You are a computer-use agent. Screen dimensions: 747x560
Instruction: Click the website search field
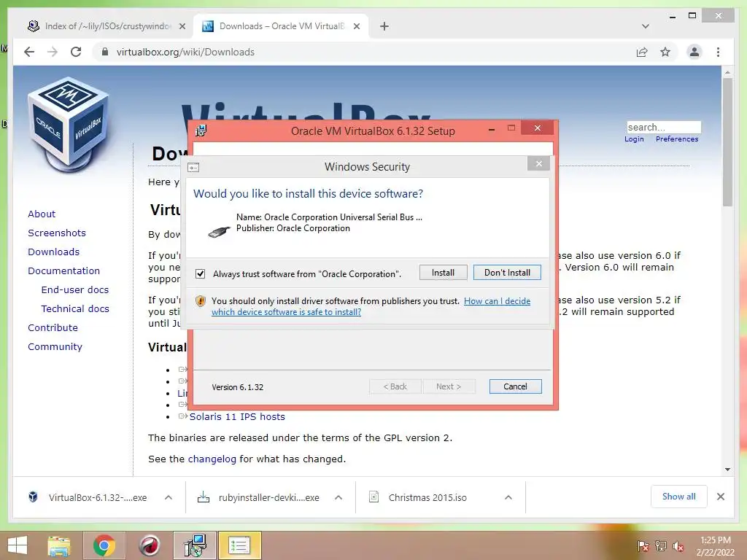pyautogui.click(x=664, y=127)
